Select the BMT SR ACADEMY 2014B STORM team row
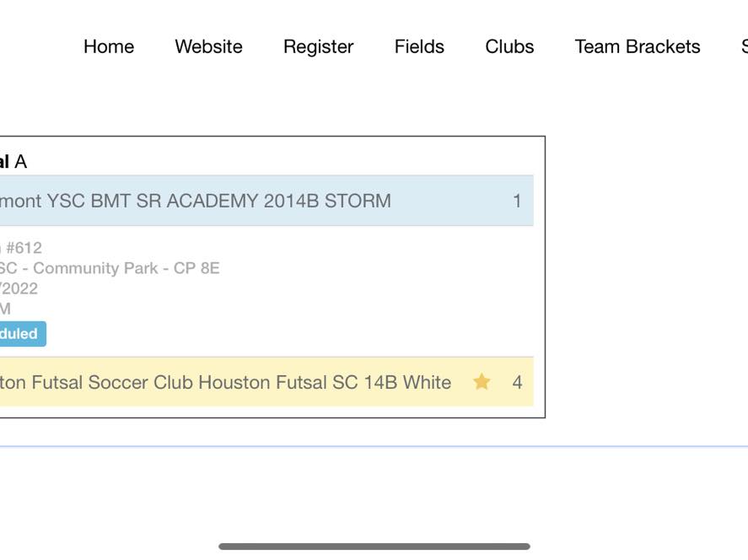Screen dimensions: 748x560 (266, 201)
